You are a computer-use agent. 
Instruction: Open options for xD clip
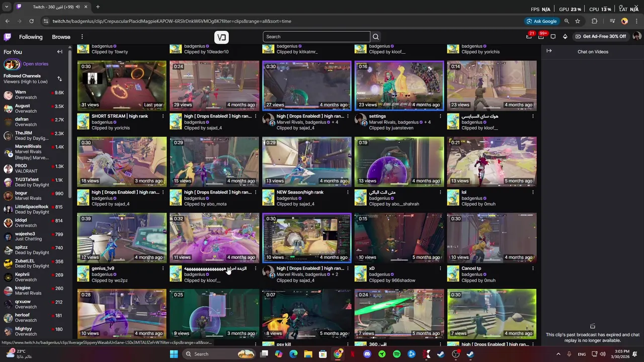440,268
